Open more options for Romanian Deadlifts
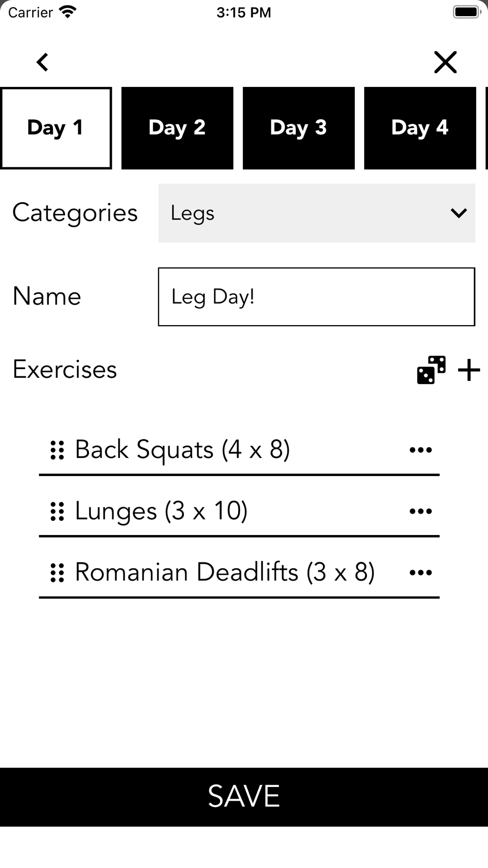 [x=421, y=573]
